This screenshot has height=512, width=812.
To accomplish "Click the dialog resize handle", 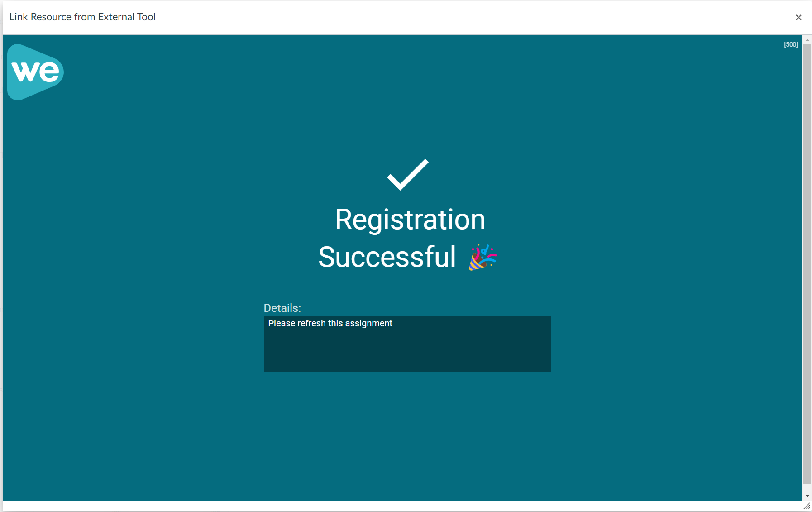I will (807, 507).
